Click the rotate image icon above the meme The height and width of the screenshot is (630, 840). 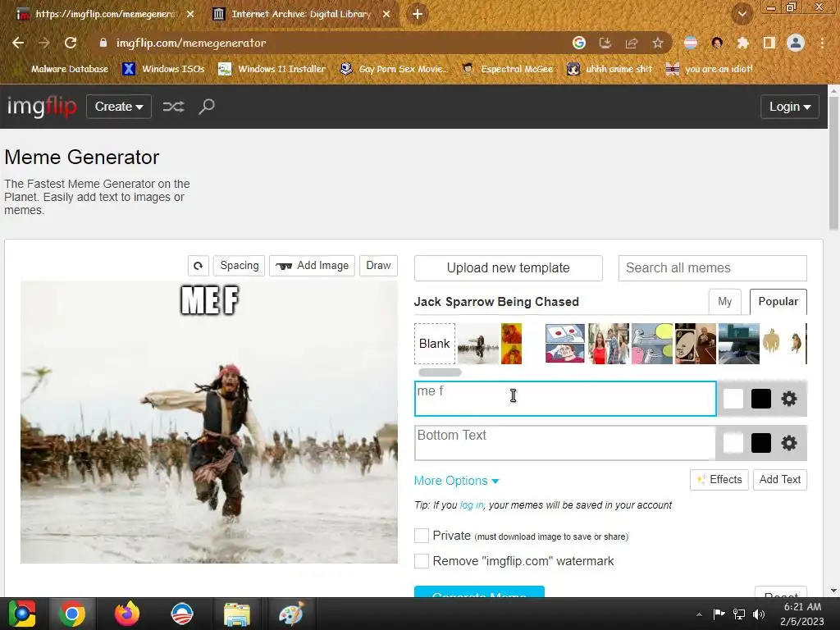click(199, 266)
